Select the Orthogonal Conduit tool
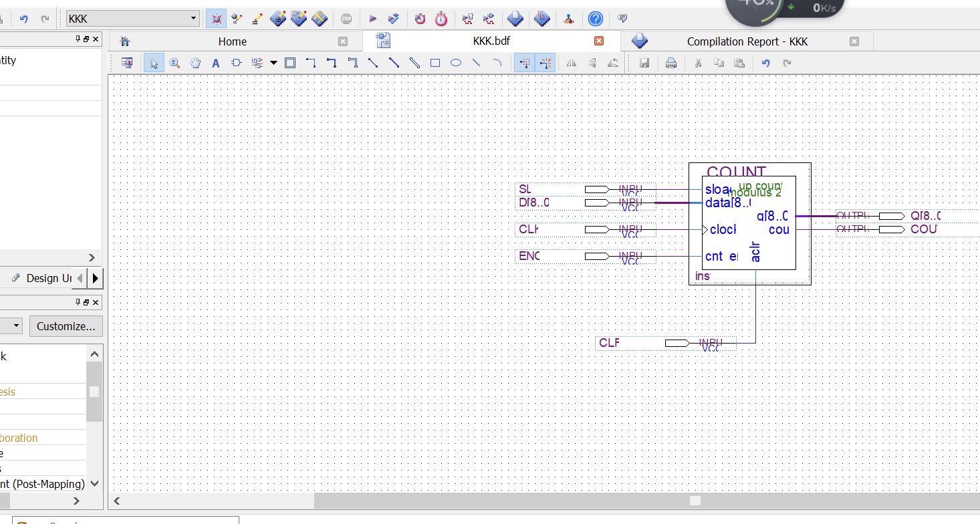The image size is (980, 524). pyautogui.click(x=352, y=63)
